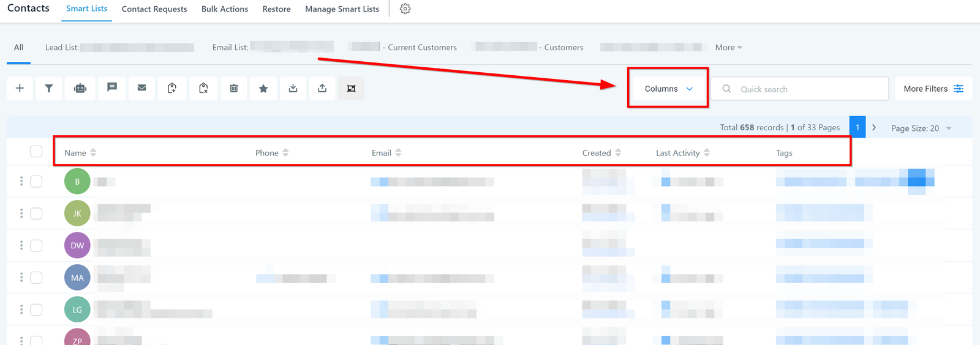Click the send SMS chat bubble icon
Screen dimensions: 980x345
112,88
